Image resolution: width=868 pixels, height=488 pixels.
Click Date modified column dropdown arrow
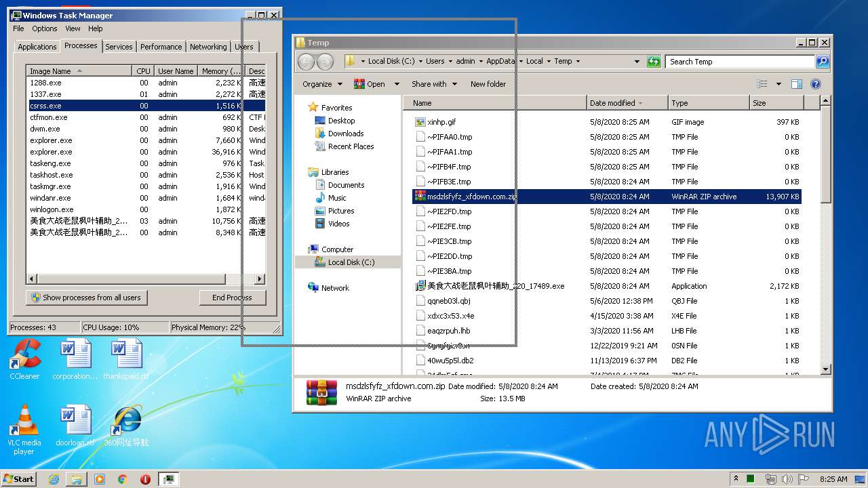(x=641, y=103)
